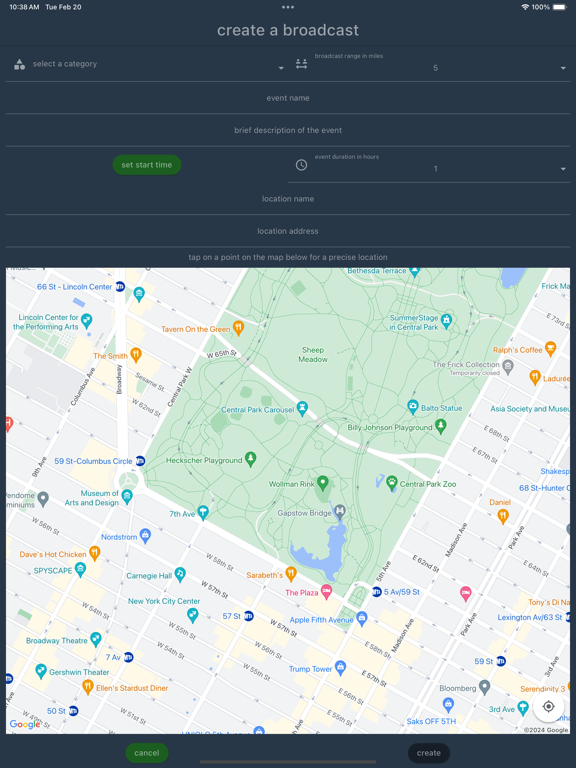Tap the 59 St-Columbus Circle subway icon
This screenshot has width=576, height=768.
[140, 460]
